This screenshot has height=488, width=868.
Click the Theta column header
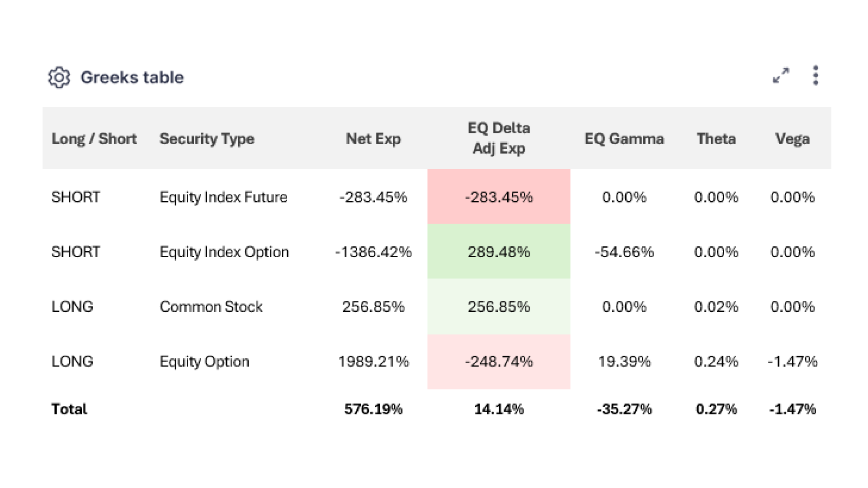[x=716, y=139]
